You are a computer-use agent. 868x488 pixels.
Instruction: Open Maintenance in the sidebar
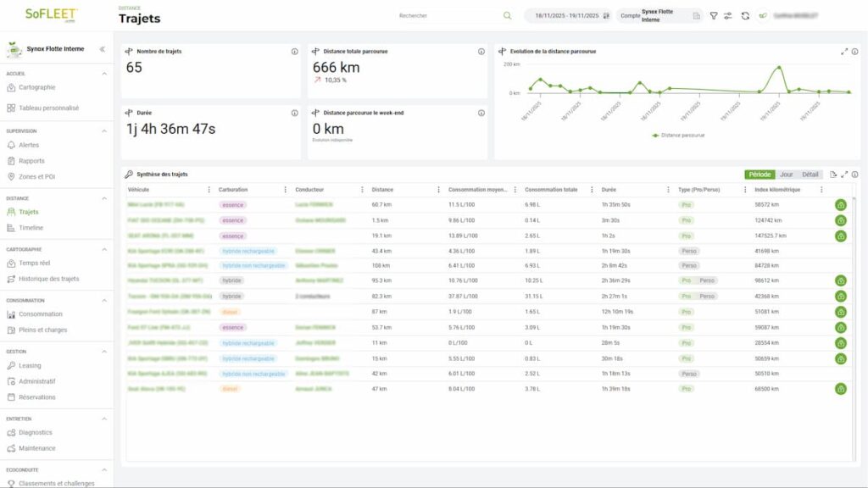click(37, 448)
